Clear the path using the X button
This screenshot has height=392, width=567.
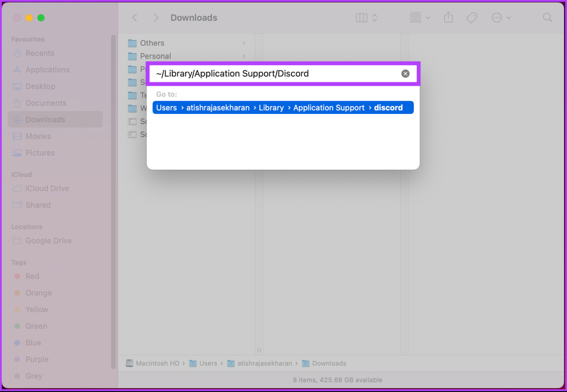pos(405,73)
